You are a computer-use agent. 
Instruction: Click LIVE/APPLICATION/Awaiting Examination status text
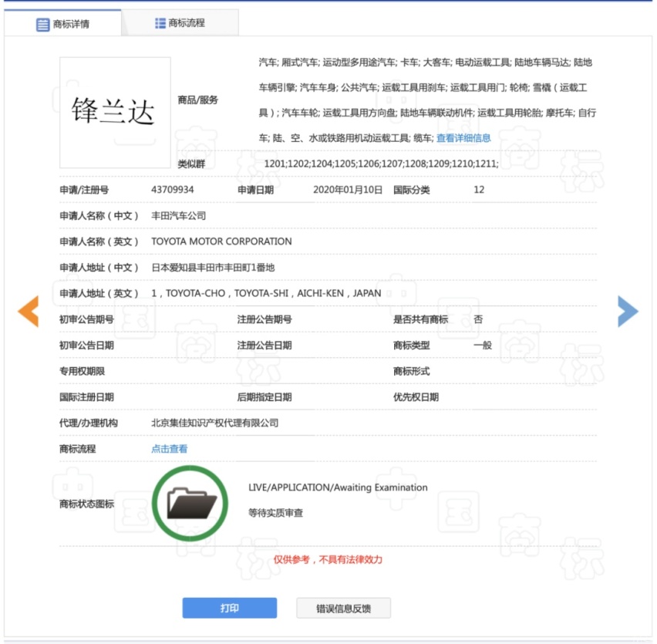pos(338,487)
